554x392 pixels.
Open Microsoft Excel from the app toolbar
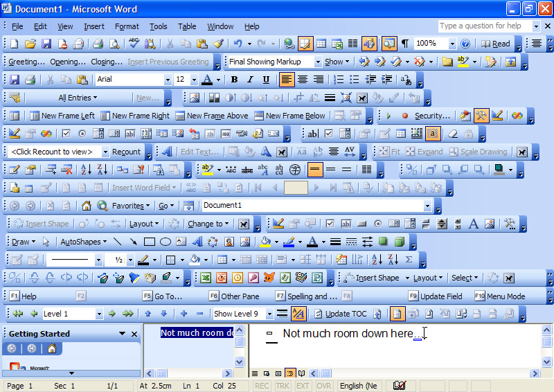206,278
